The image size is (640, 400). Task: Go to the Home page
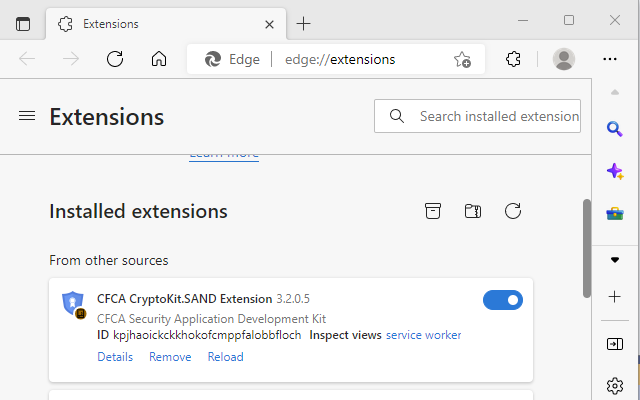coord(158,59)
